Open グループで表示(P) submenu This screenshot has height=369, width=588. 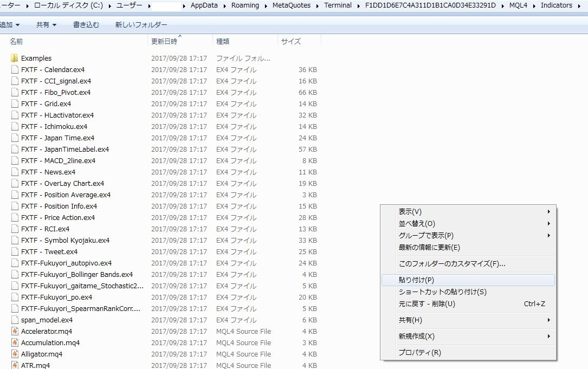pos(468,236)
